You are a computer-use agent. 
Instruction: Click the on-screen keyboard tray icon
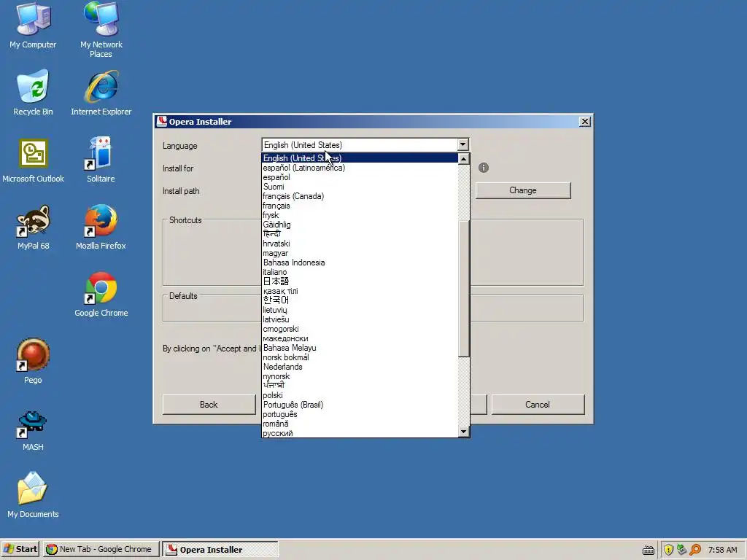tap(649, 550)
